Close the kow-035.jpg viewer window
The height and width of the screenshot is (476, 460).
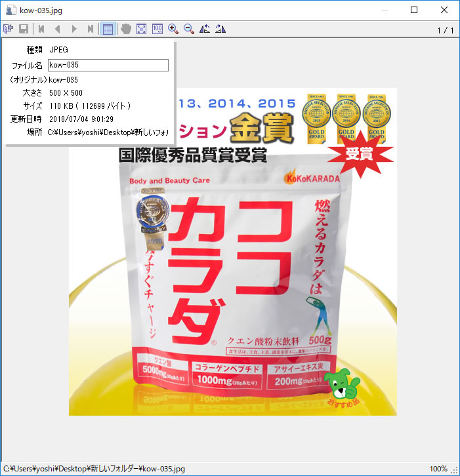(x=444, y=10)
